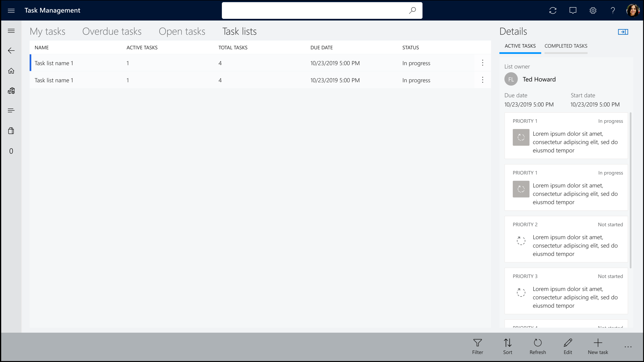
Task: Select the Active Tasks tab in details
Action: 520,46
